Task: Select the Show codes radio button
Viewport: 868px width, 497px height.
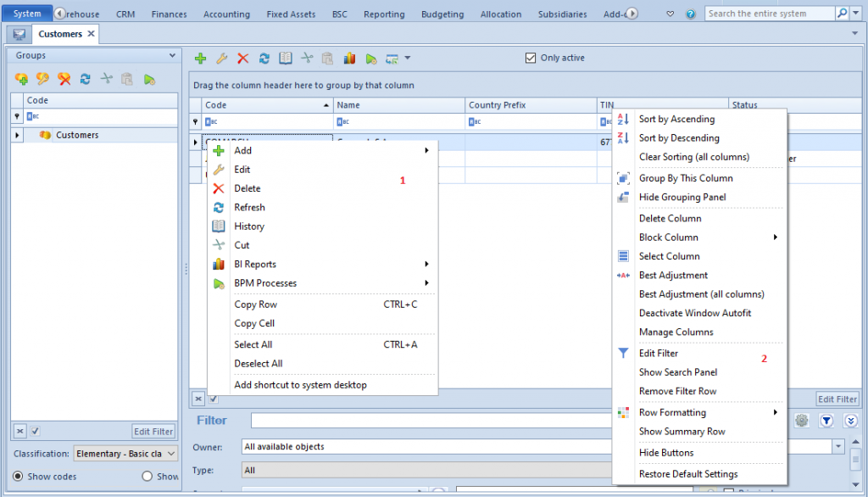Action: click(19, 476)
